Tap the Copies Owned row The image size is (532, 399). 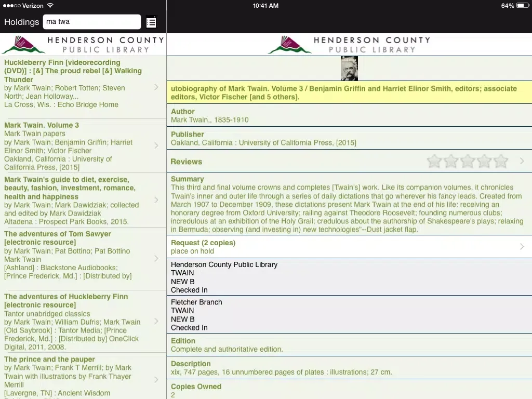pyautogui.click(x=349, y=390)
